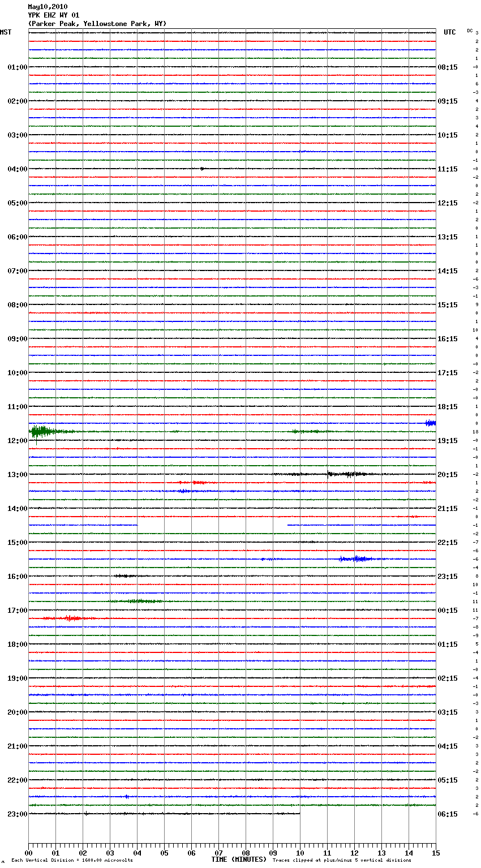Click the 03 minute axis tick label
The image size is (481, 868).
(x=110, y=853)
